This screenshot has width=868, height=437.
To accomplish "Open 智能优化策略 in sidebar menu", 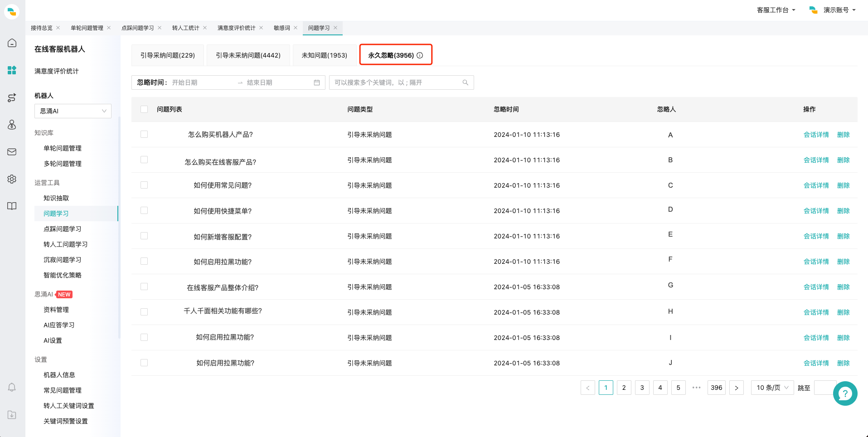I will pyautogui.click(x=63, y=275).
